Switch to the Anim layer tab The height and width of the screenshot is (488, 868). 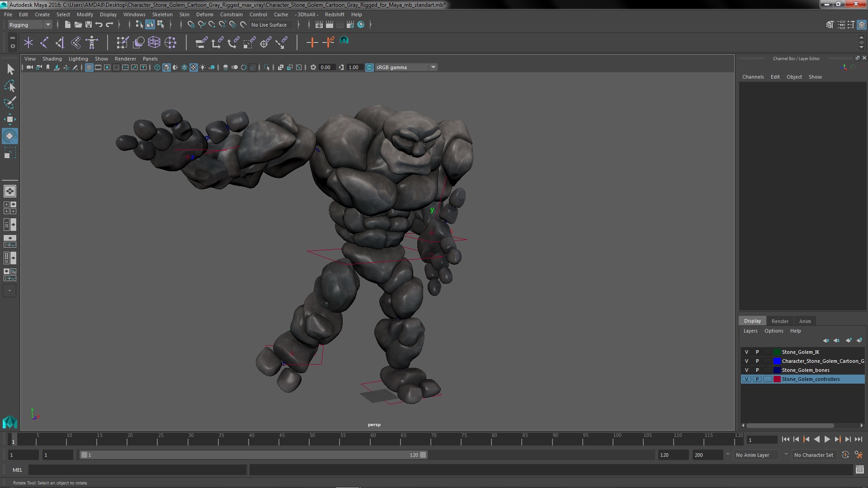click(x=805, y=321)
